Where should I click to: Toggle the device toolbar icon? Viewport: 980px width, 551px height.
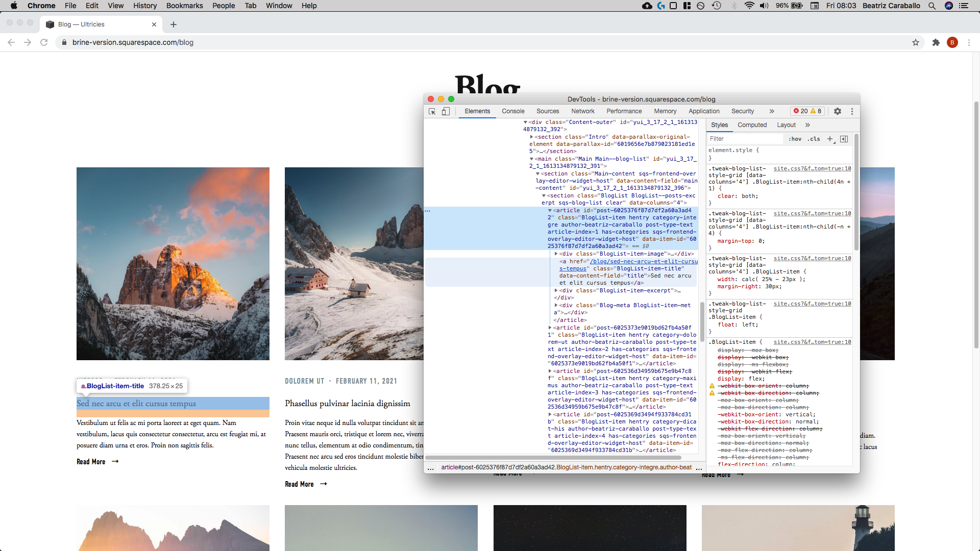[x=446, y=111]
